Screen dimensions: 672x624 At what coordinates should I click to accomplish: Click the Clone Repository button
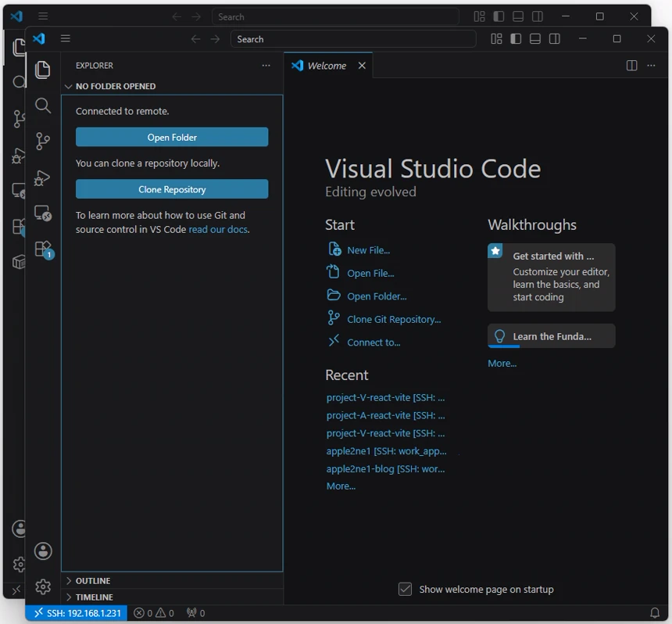172,189
